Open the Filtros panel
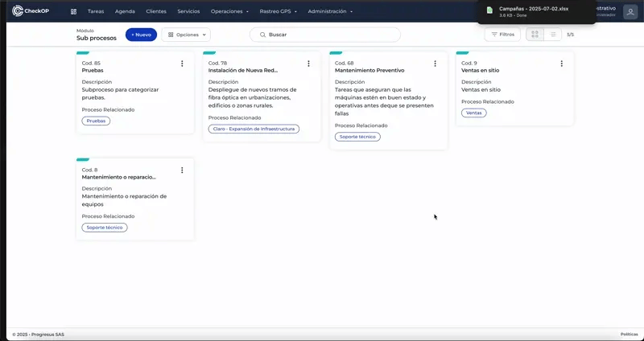 point(502,35)
